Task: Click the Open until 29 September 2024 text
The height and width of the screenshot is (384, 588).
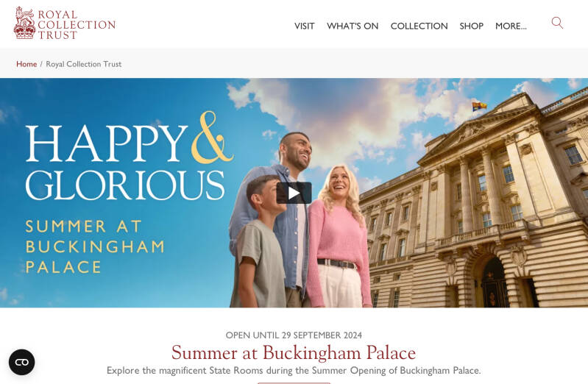Action: [x=294, y=335]
